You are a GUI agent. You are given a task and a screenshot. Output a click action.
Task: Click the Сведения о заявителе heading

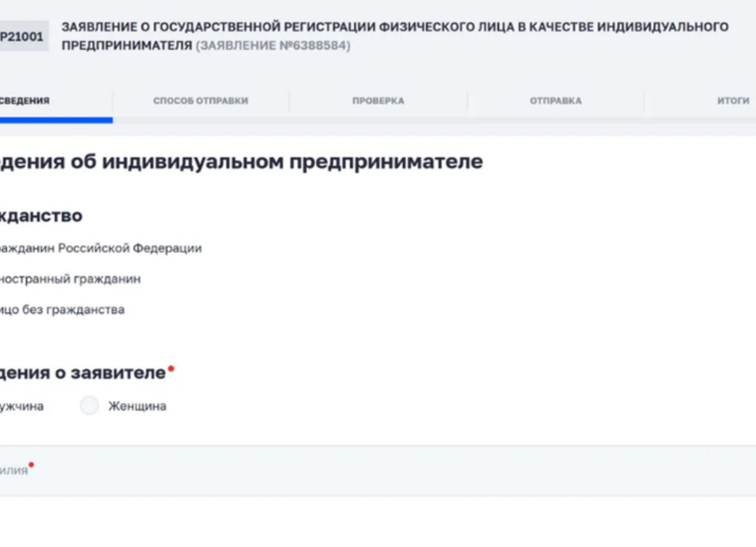[x=82, y=373]
